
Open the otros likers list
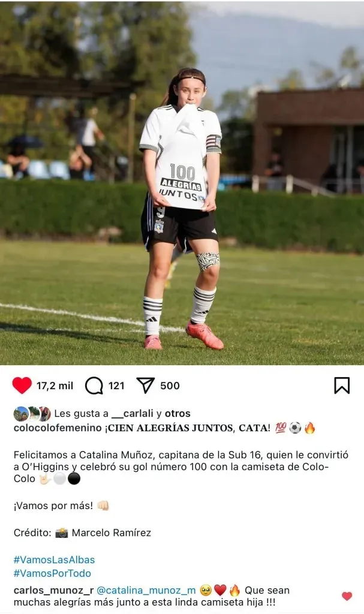[178, 414]
